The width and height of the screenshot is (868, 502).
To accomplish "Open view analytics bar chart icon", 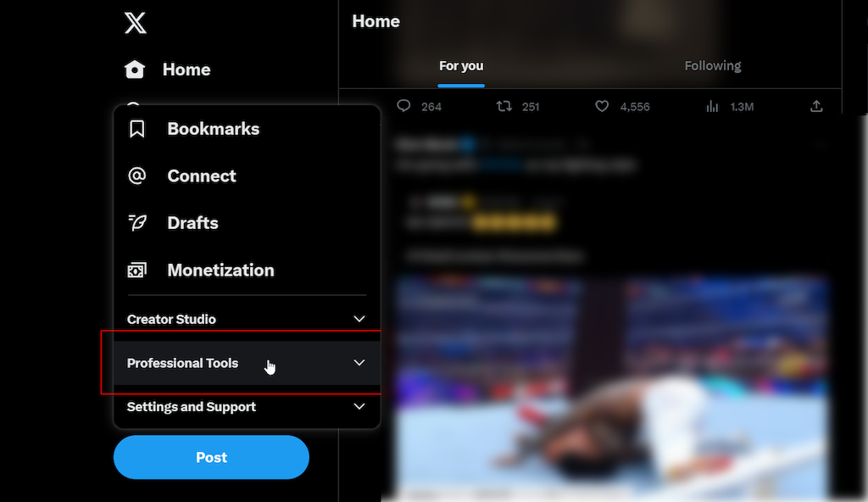I will tap(712, 106).
